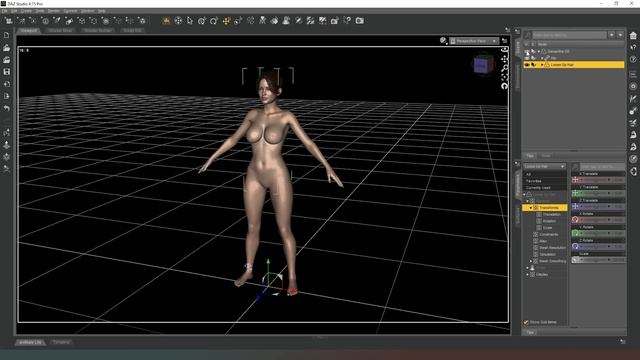Click the home icon in right sidebar

pos(633,36)
